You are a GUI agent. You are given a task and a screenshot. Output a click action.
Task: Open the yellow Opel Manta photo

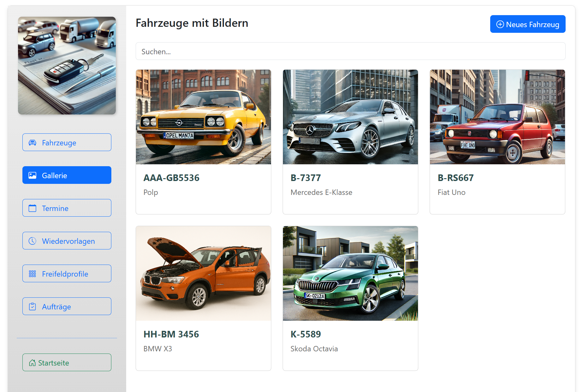(x=203, y=117)
